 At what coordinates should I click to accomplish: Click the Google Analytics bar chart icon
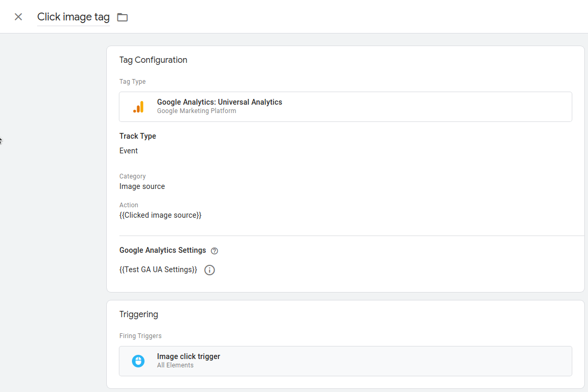[138, 107]
